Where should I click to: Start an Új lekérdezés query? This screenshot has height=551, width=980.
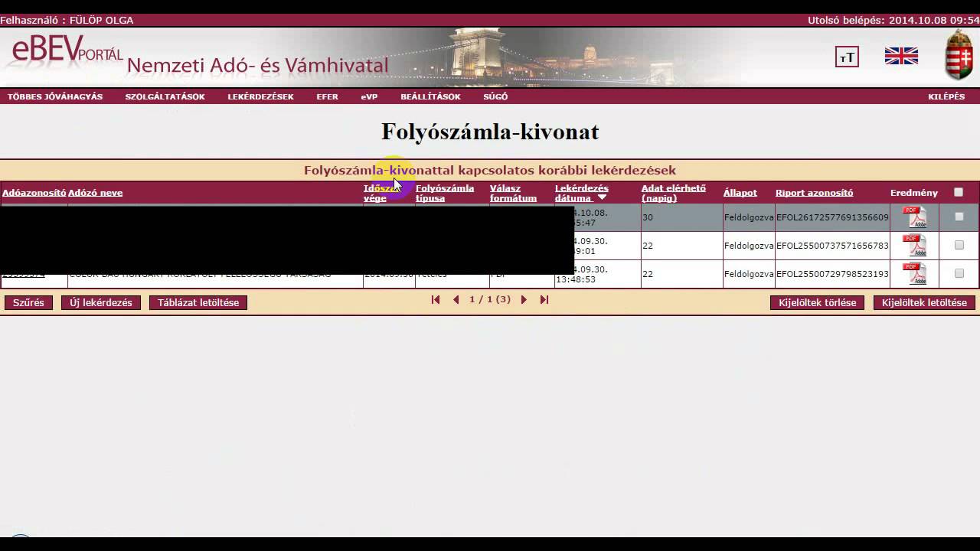point(101,303)
